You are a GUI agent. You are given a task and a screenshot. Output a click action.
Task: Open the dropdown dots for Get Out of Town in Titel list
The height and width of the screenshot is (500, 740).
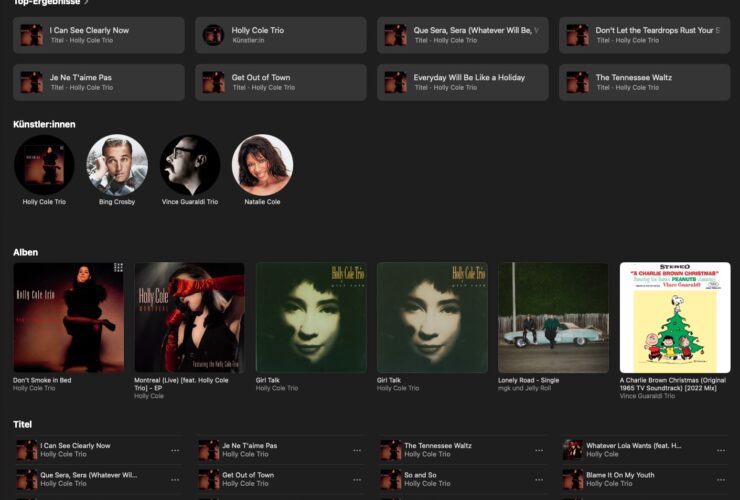[357, 479]
